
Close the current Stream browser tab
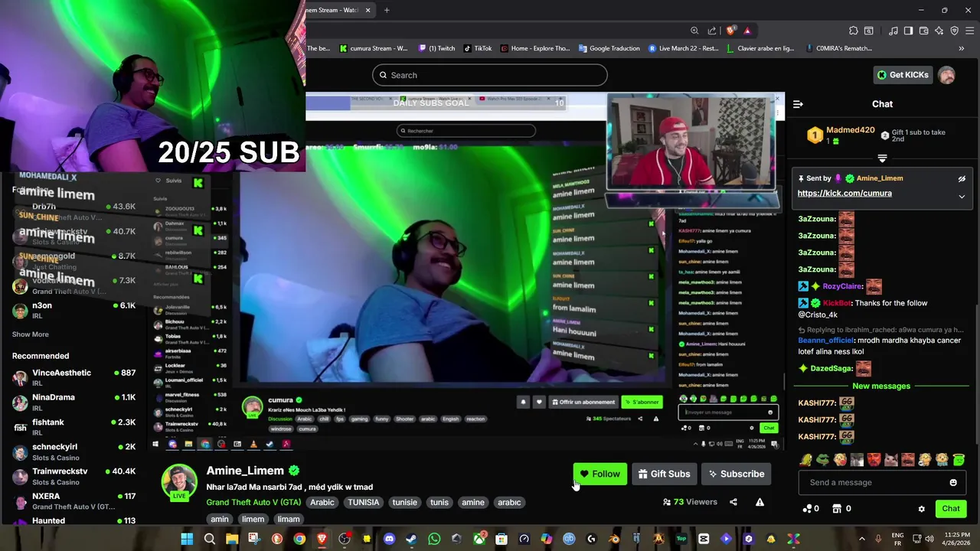click(368, 10)
